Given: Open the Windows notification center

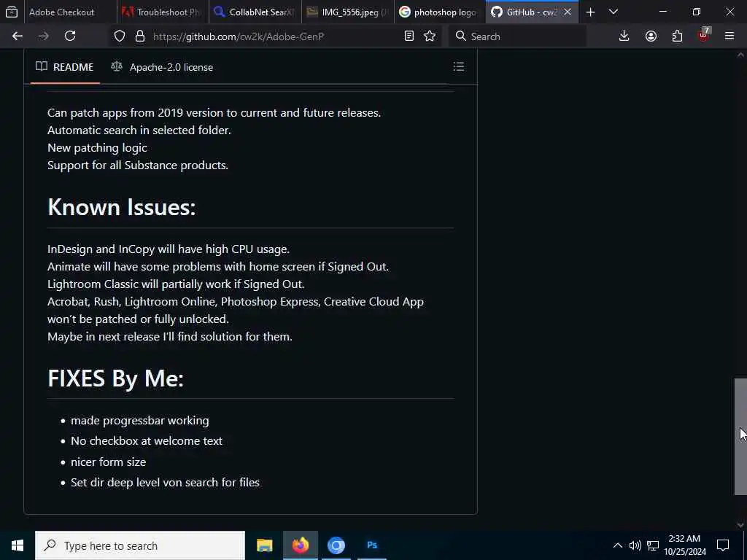Looking at the screenshot, I should tap(723, 545).
